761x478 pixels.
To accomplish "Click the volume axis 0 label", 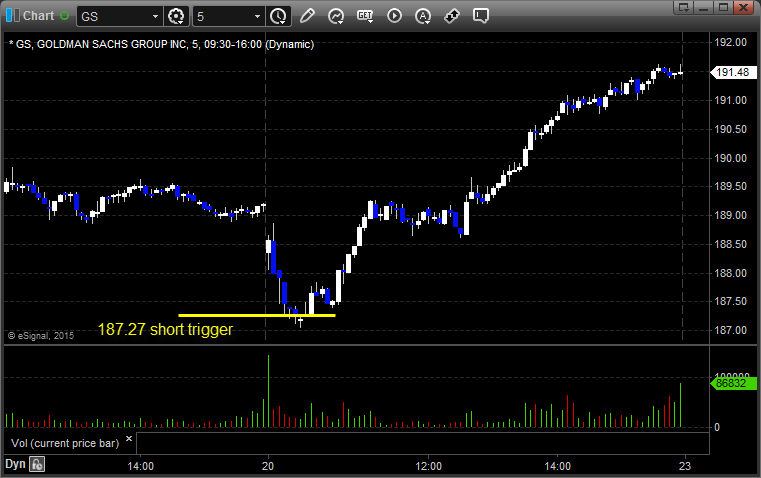I will [717, 428].
